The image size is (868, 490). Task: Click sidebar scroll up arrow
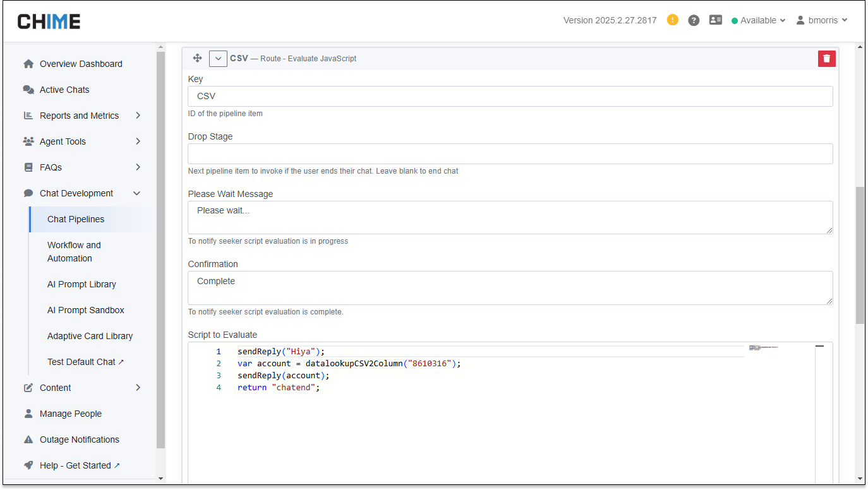160,47
